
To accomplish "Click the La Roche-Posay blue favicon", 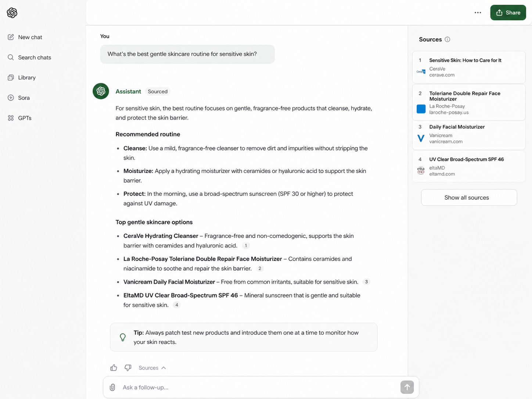I will [x=421, y=109].
